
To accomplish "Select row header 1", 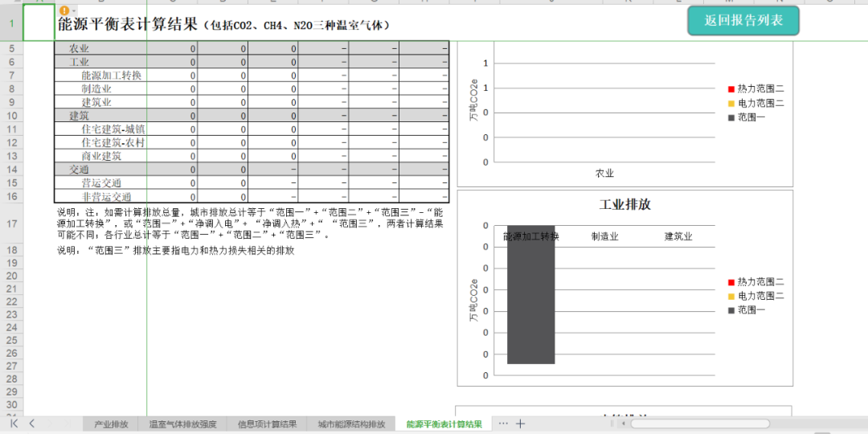I will 11,23.
